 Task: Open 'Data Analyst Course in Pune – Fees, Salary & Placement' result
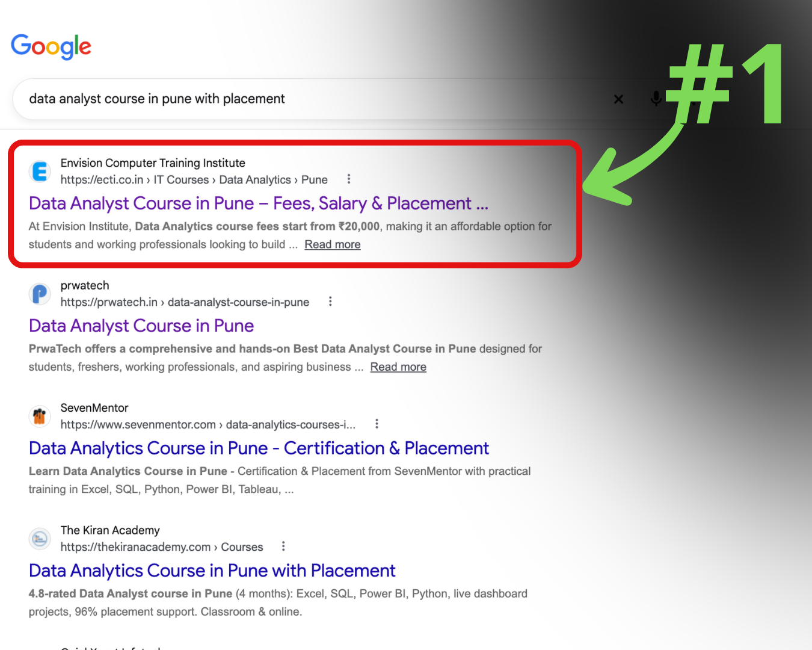[259, 203]
